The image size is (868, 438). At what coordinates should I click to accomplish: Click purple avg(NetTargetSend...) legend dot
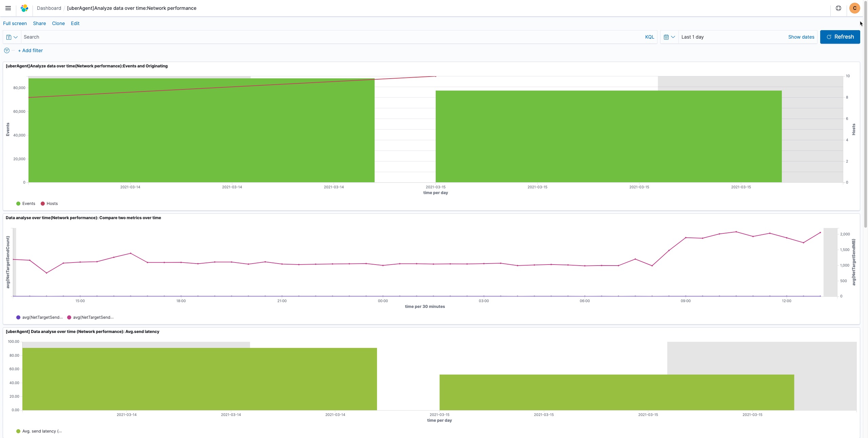pos(18,317)
